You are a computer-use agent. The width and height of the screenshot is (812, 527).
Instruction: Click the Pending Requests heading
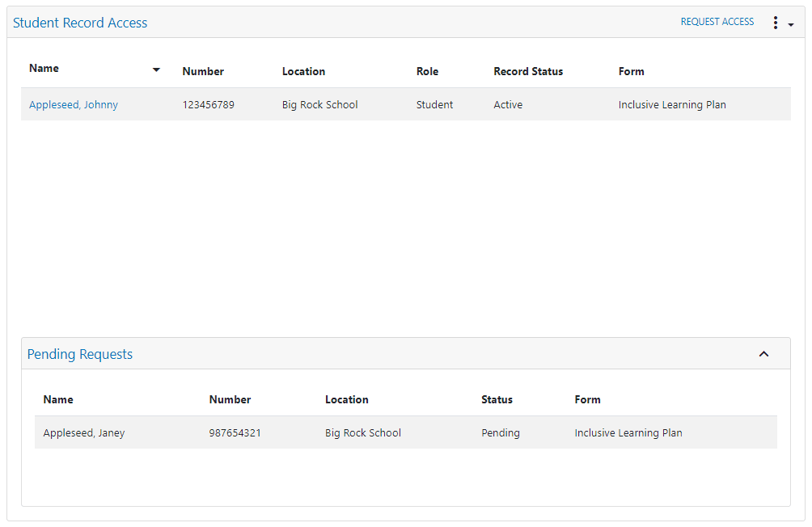(x=80, y=354)
